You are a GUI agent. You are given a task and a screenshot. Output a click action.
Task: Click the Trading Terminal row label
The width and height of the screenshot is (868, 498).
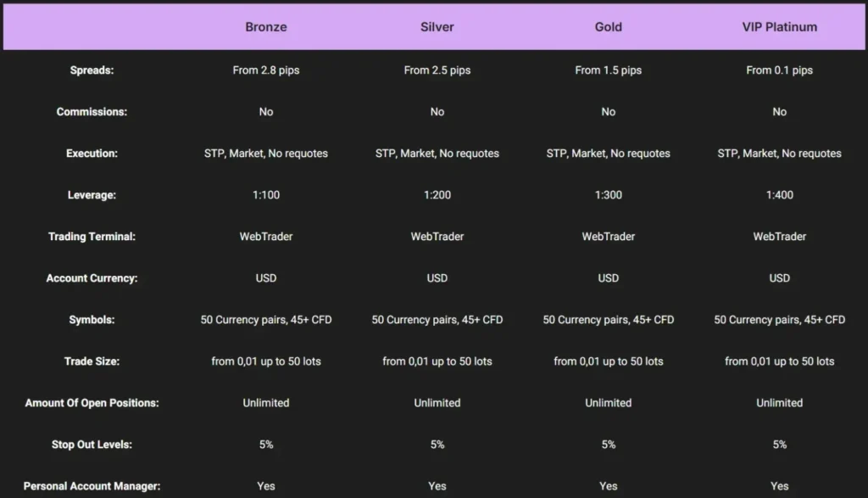click(92, 237)
